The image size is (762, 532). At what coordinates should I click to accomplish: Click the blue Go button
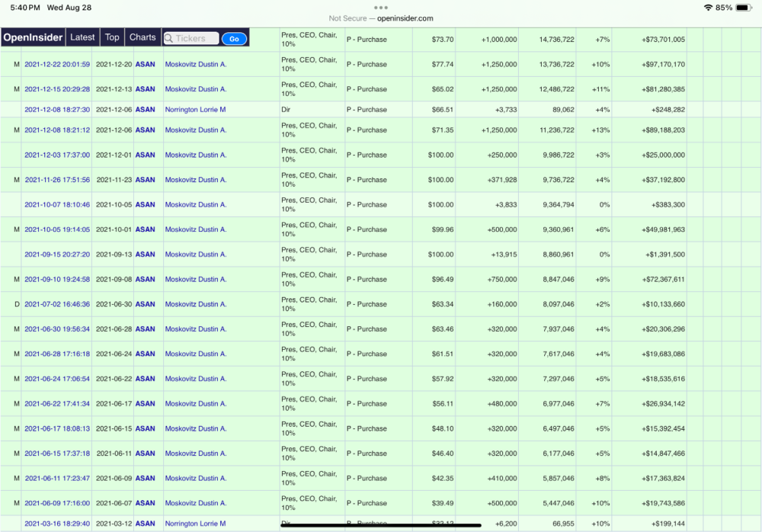pyautogui.click(x=234, y=39)
